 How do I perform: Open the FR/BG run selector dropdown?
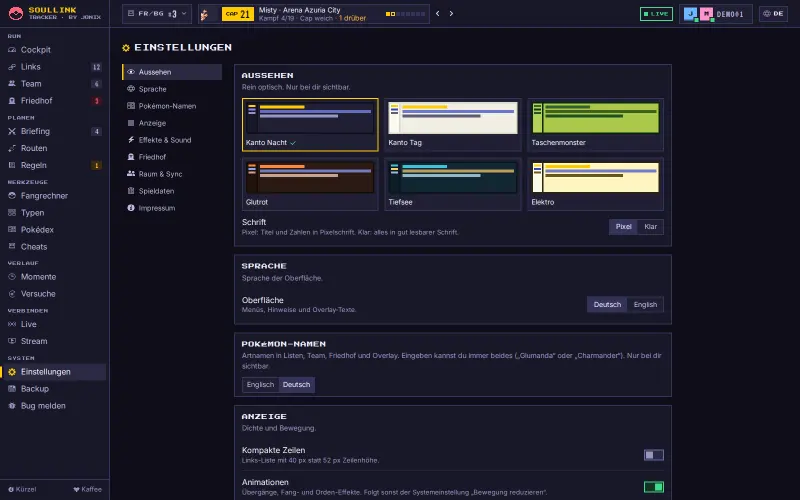click(x=157, y=14)
